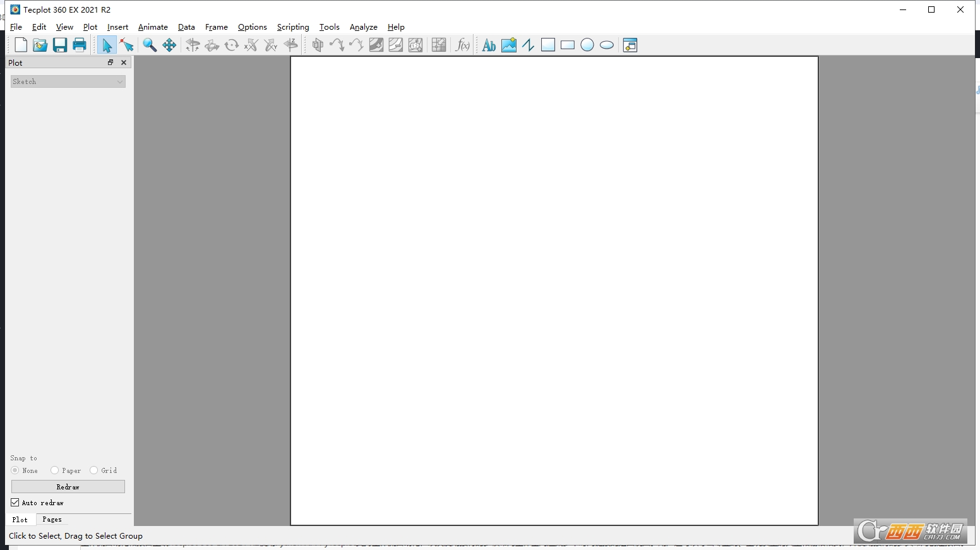980x550 pixels.
Task: Open the Sketch plot type dropdown
Action: click(x=68, y=81)
